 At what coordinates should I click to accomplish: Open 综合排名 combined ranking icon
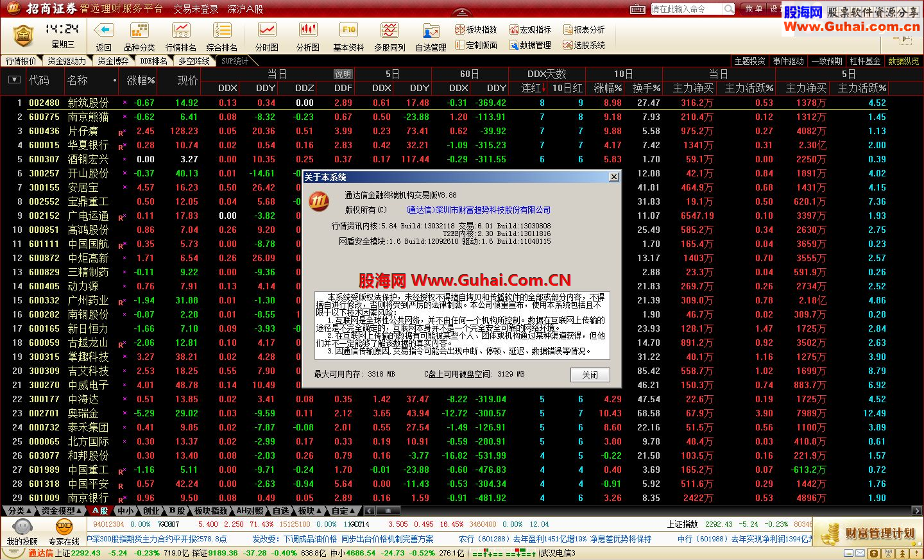pyautogui.click(x=222, y=31)
